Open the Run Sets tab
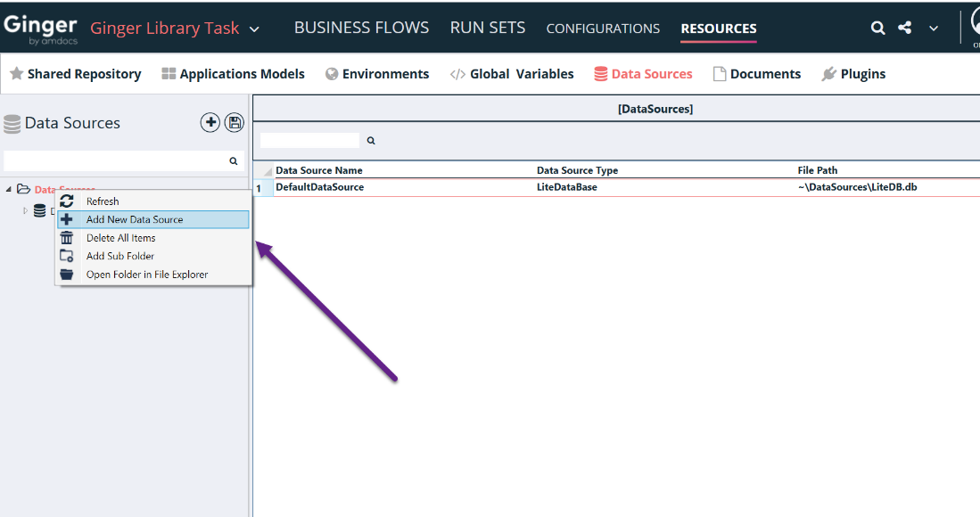The image size is (980, 517). pos(488,28)
